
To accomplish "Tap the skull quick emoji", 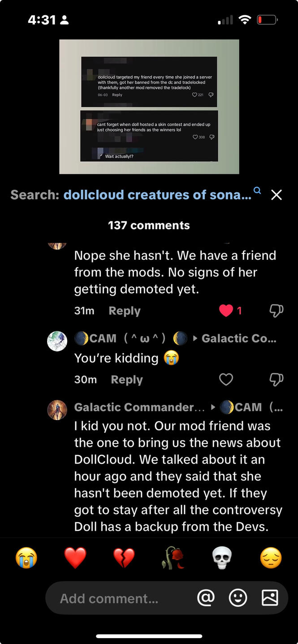I will coord(222,558).
